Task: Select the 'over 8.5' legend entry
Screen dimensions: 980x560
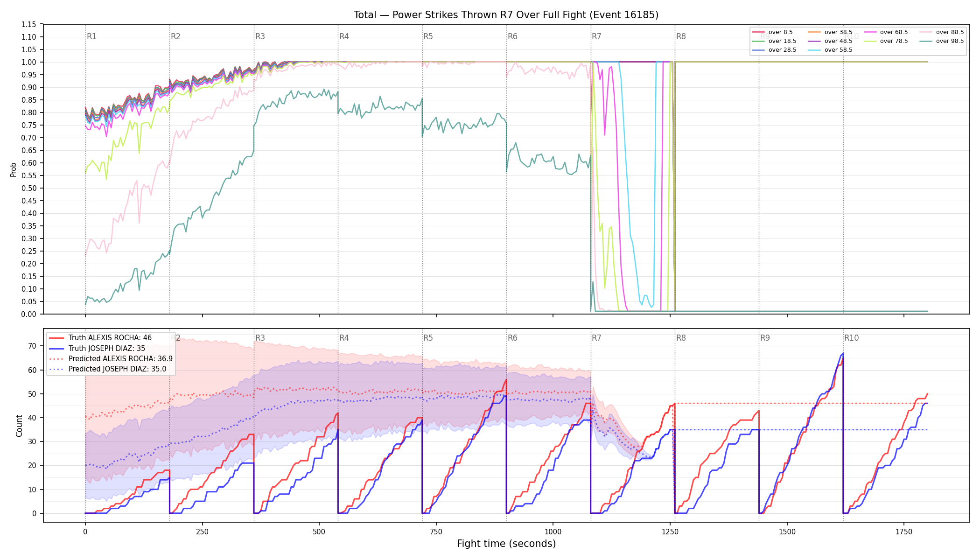Action: 772,32
